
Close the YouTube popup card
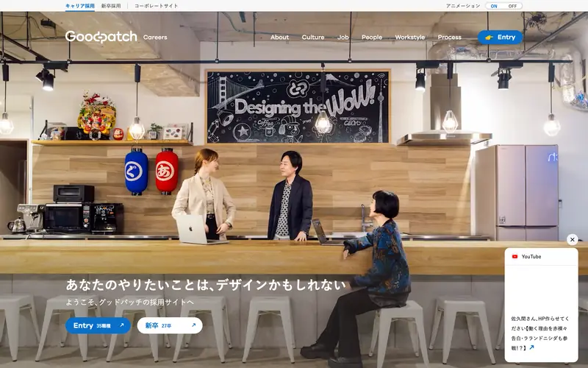click(x=573, y=239)
